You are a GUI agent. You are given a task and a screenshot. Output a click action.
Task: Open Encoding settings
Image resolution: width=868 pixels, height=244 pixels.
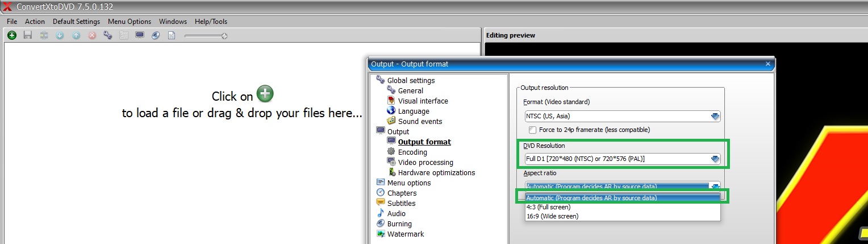[x=412, y=152]
